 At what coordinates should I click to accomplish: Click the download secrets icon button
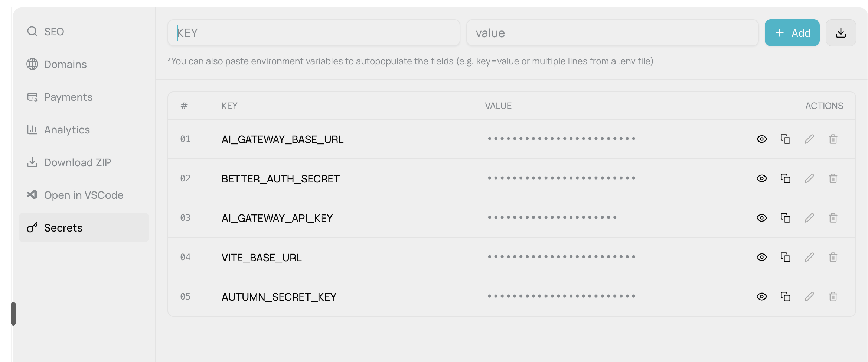[x=841, y=33]
